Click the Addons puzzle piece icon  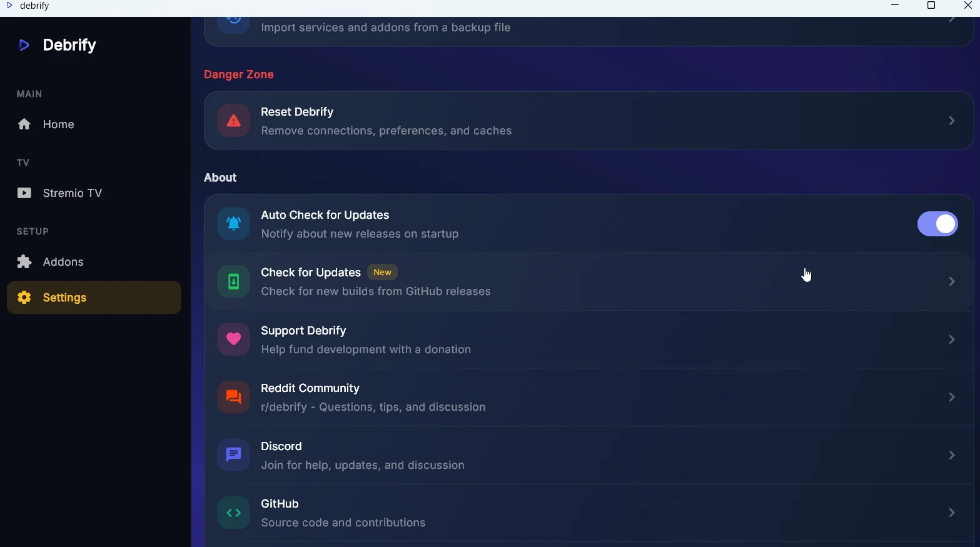[x=24, y=263]
